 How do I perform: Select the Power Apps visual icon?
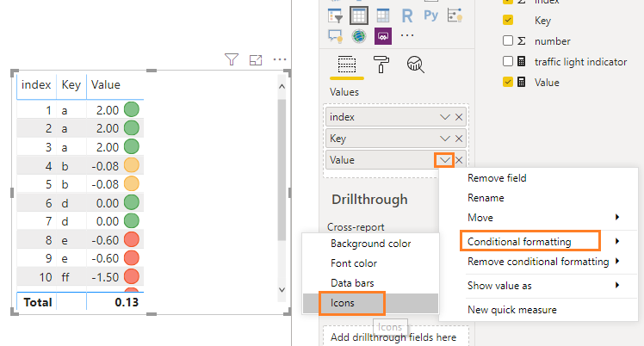click(383, 36)
